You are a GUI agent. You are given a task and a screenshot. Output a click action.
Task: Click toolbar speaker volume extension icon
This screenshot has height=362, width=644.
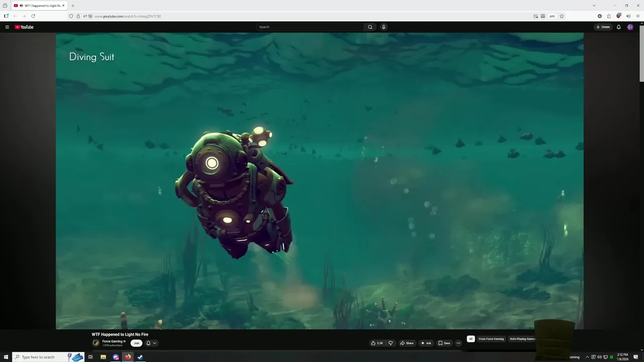tap(628, 16)
